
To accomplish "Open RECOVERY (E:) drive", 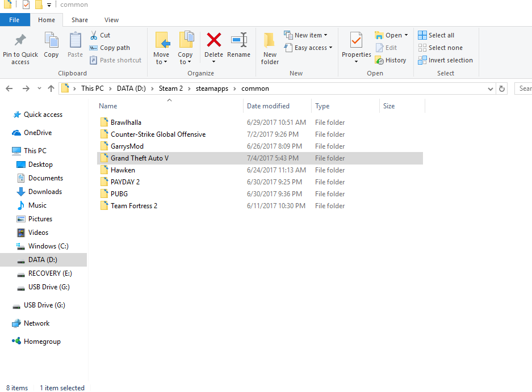I will [x=44, y=273].
